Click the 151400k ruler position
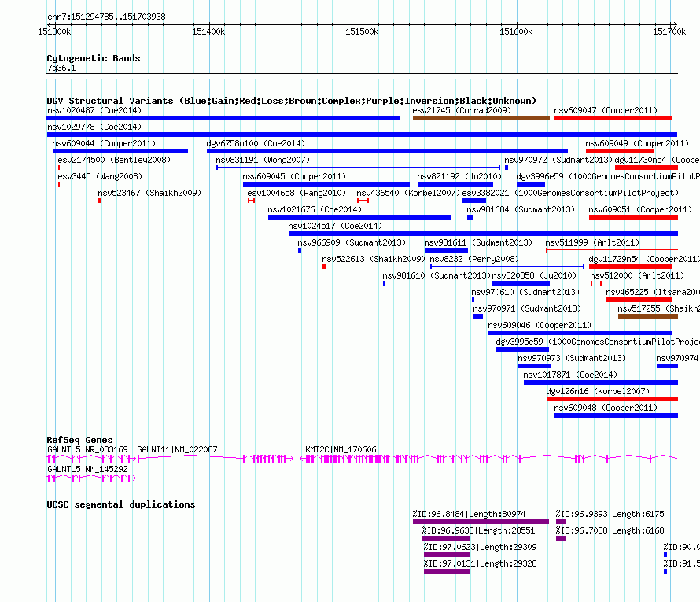The height and width of the screenshot is (602, 700). [208, 31]
